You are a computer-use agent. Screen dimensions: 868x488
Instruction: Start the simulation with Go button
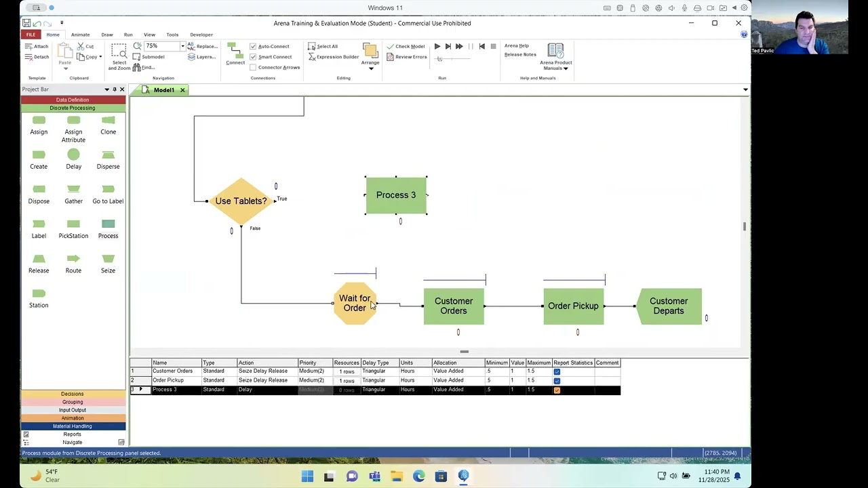[437, 46]
